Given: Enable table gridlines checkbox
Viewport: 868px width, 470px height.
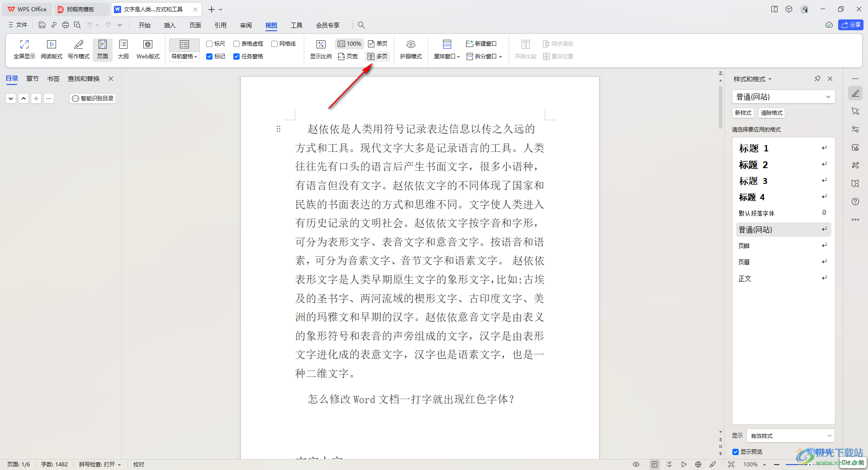Looking at the screenshot, I should coord(236,44).
